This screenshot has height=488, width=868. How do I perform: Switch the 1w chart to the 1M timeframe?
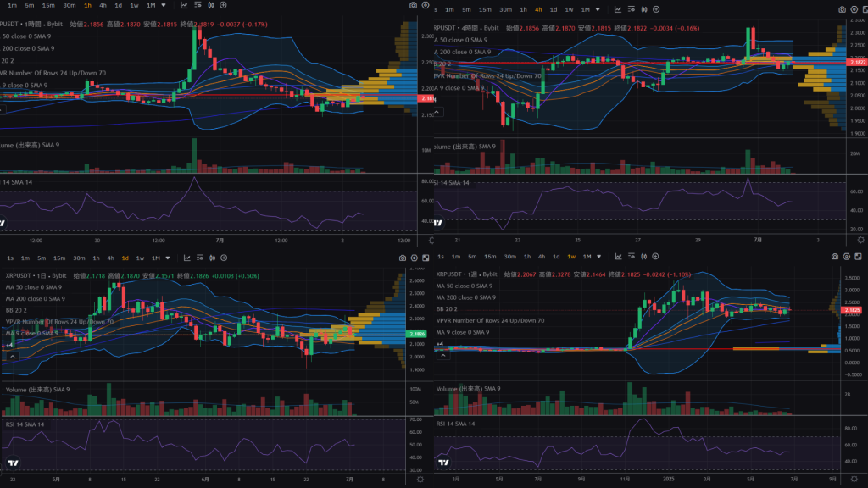tap(587, 257)
